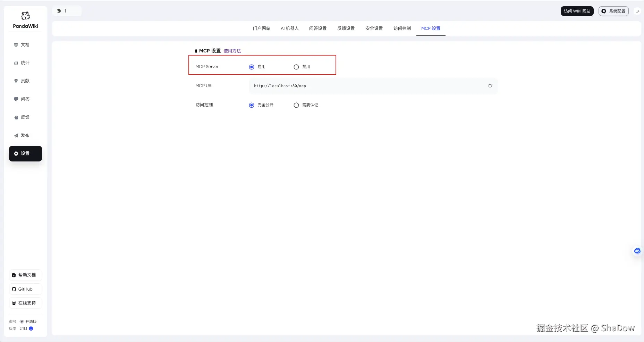
Task: Open the knowledge base selector labeled 1
Action: tap(67, 11)
